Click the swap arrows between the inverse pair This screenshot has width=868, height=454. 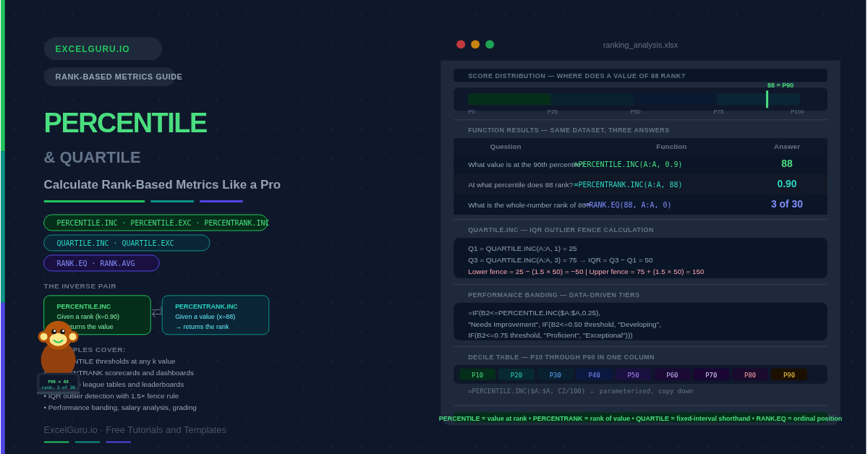click(156, 312)
